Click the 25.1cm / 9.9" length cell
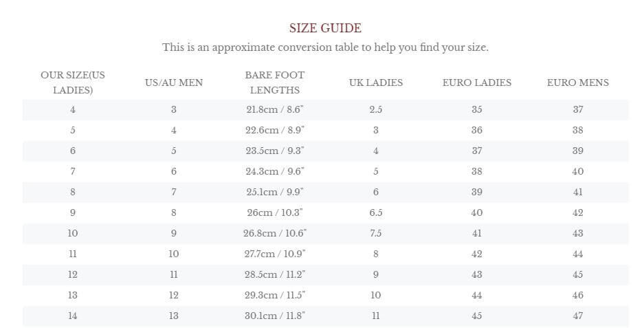Viewport: 644px width, 328px height. coord(275,193)
